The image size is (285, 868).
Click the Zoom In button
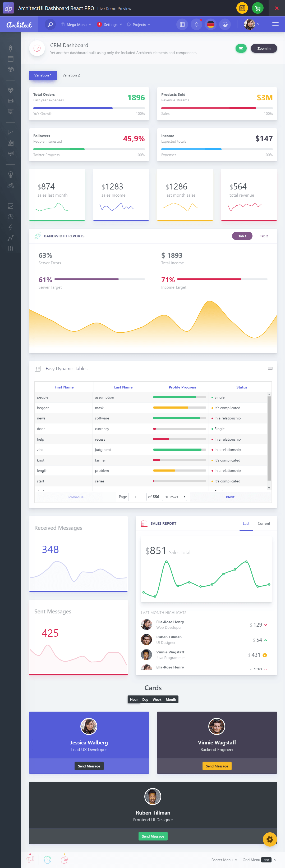tap(264, 48)
